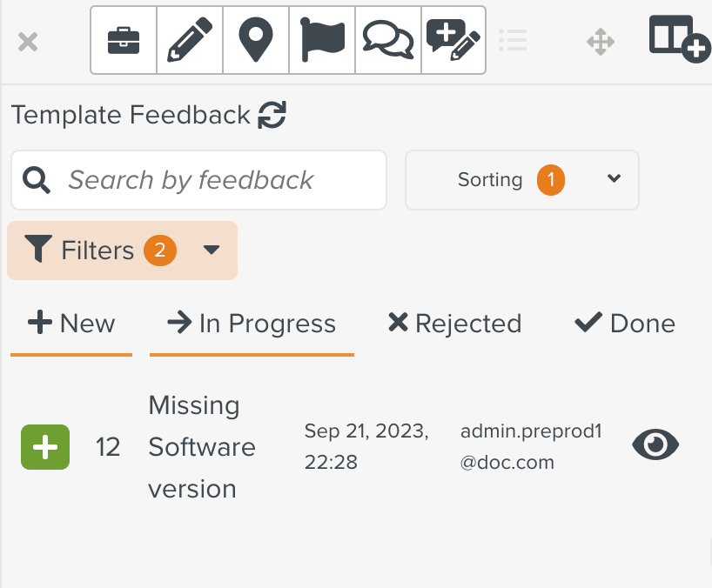Open the comments tool
Viewport: 712px width, 588px height.
coord(387,40)
